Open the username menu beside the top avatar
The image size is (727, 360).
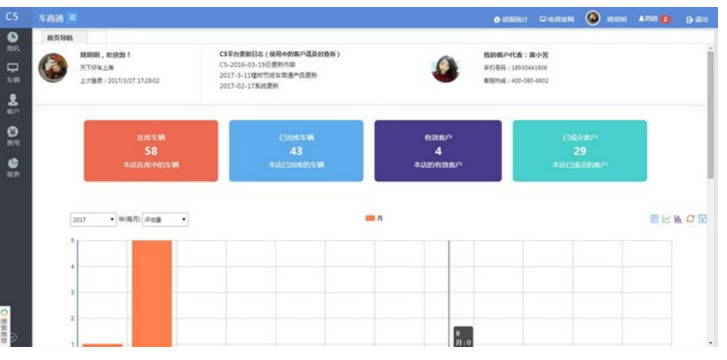(617, 20)
